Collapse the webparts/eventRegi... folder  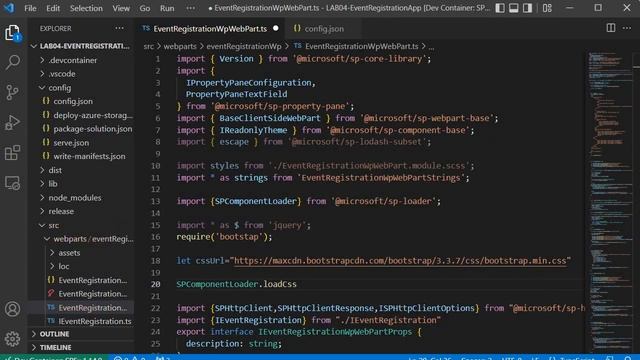(82, 239)
